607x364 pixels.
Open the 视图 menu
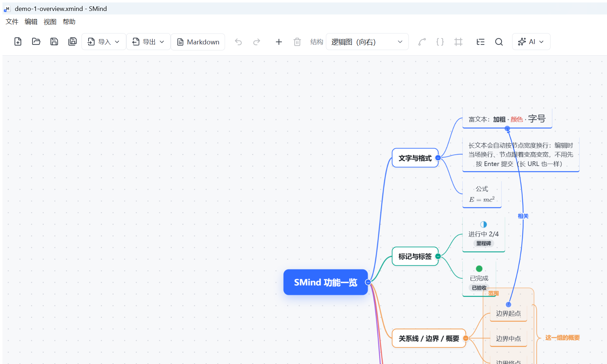[50, 22]
